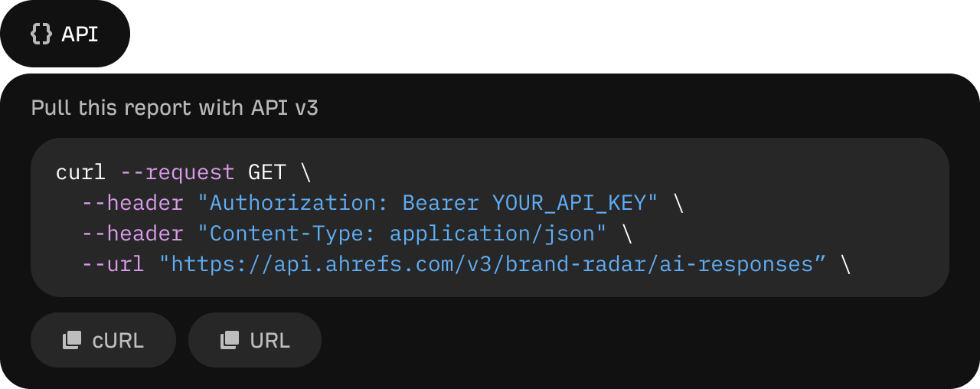Click the first --header flag
This screenshot has width=980, height=389.
[132, 203]
